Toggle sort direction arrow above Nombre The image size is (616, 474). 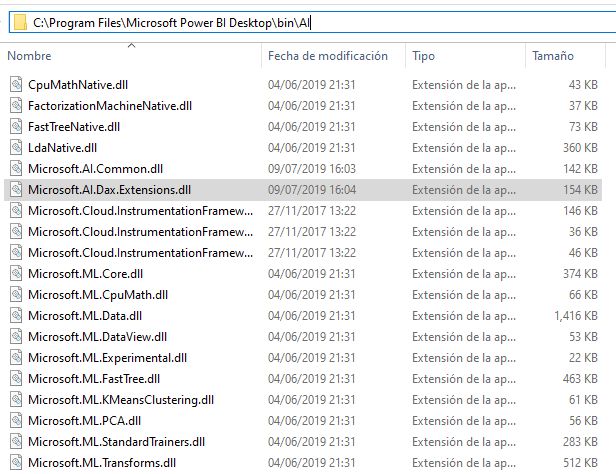click(132, 46)
